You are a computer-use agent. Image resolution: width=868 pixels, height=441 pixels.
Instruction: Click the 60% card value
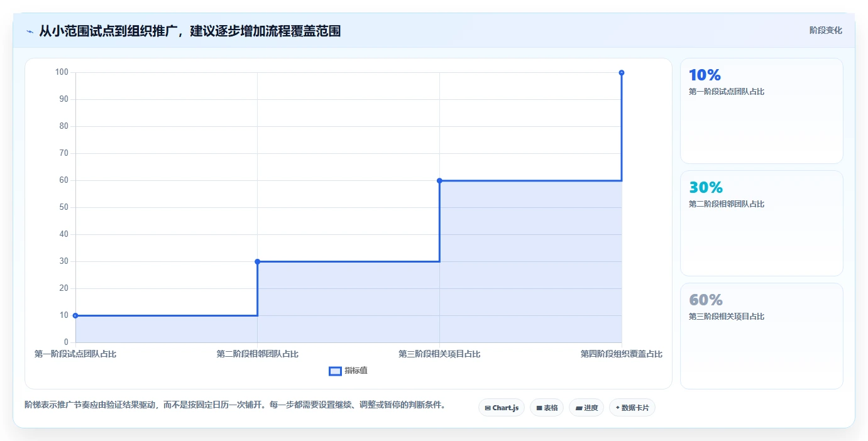click(x=706, y=300)
